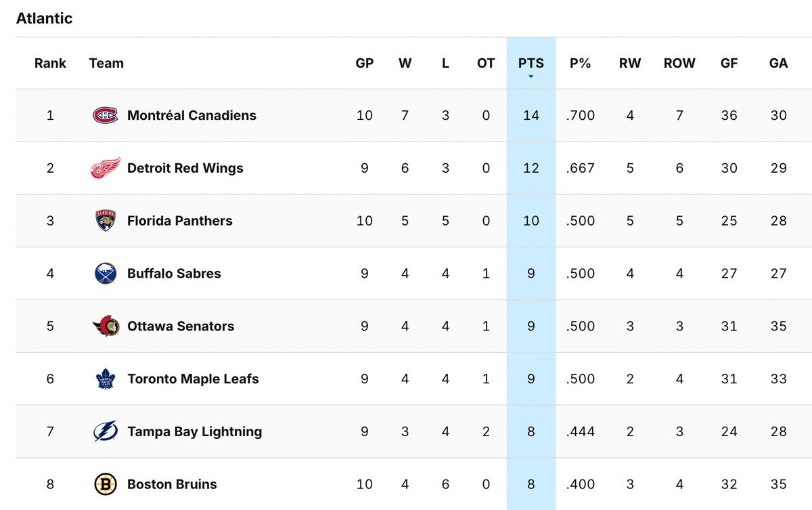Sort teams by goals for (GF)
The image size is (812, 510).
pyautogui.click(x=729, y=63)
